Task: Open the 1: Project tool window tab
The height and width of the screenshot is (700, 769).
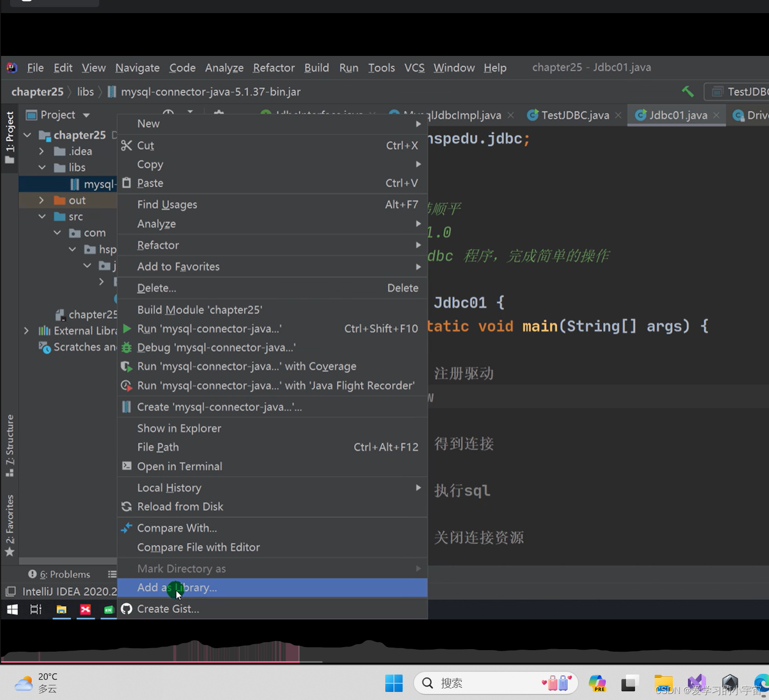Action: (x=10, y=137)
